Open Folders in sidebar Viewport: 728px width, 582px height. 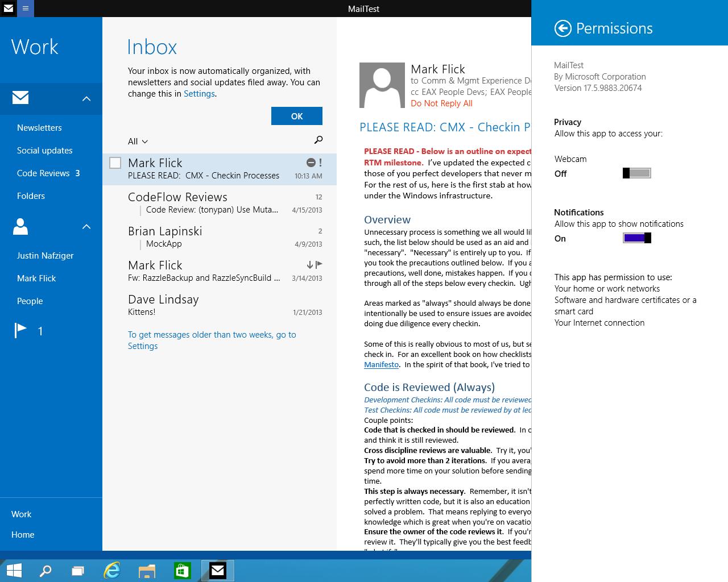tap(31, 196)
